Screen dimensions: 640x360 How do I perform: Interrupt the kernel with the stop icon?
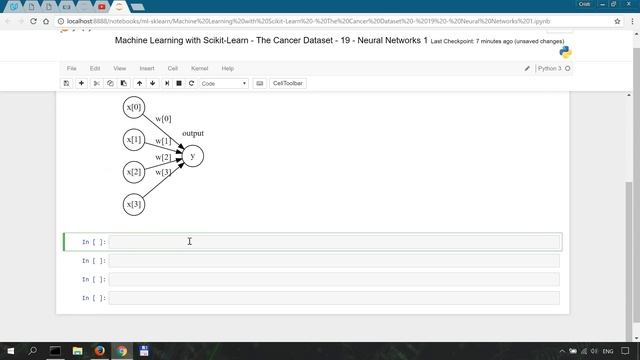179,83
